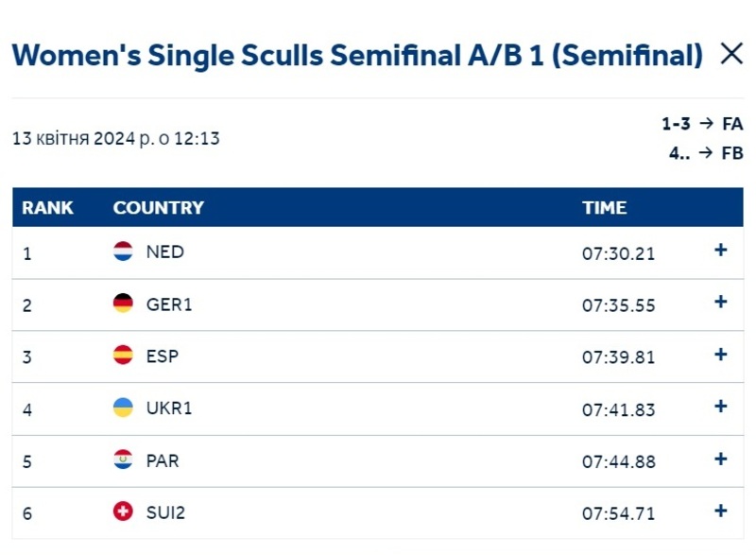756x555 pixels.
Task: Close the Semifinal results dialog
Action: (x=730, y=54)
